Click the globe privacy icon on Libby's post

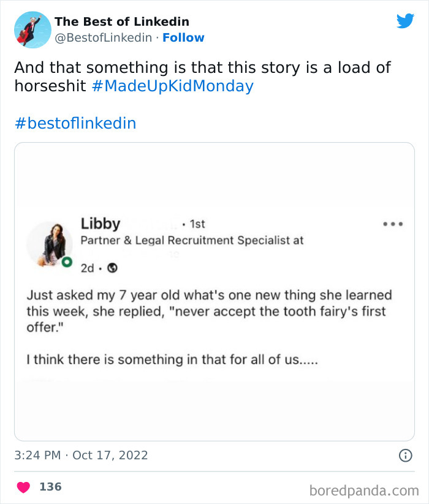(111, 268)
